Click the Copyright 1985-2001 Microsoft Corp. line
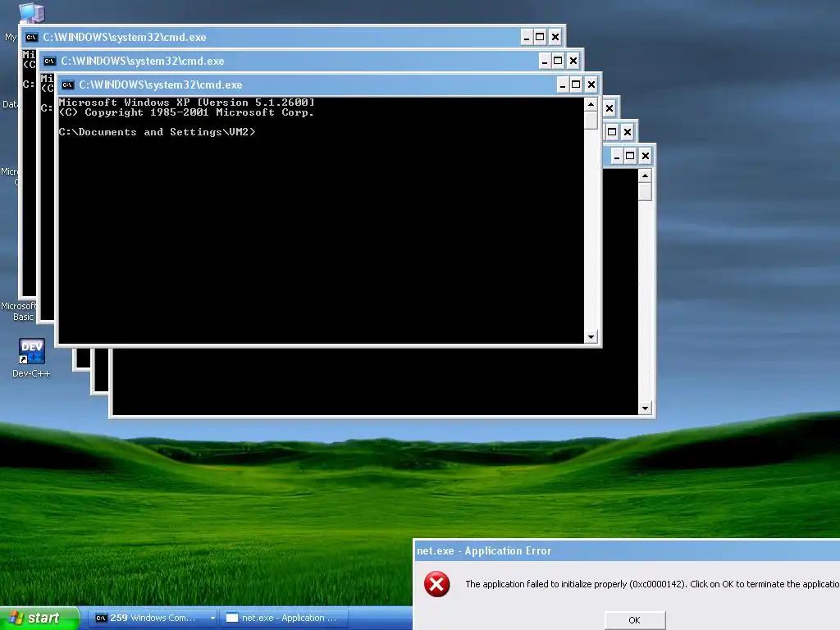Viewport: 840px width, 630px height. point(186,112)
